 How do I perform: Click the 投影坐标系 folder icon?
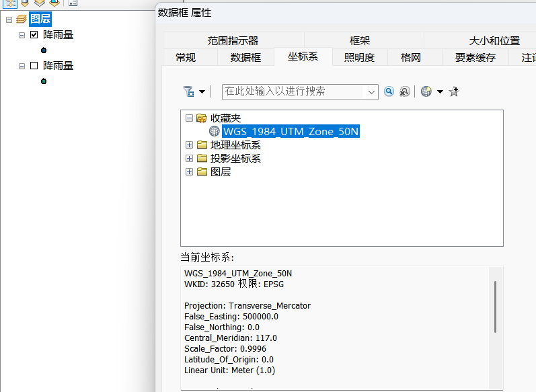(x=202, y=158)
